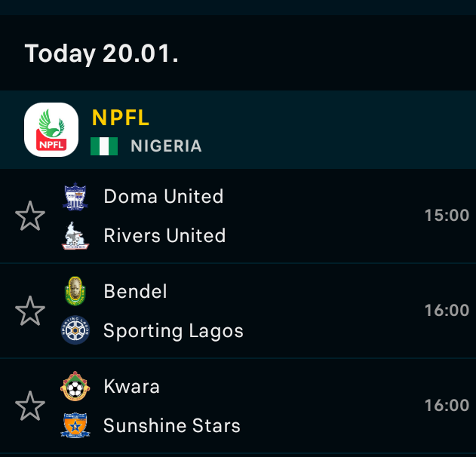Click the Doma United team crest
This screenshot has width=476, height=457.
click(75, 197)
